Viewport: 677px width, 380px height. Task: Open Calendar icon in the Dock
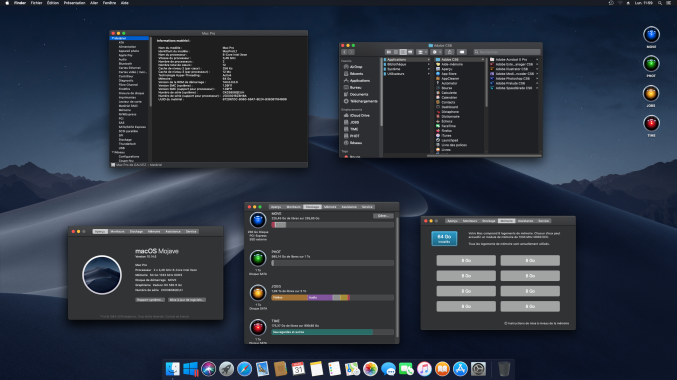[x=298, y=369]
